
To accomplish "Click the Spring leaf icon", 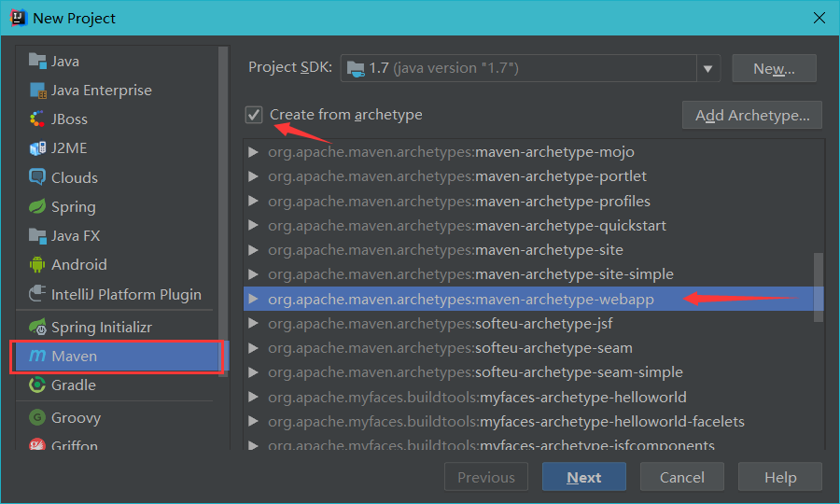I will (x=37, y=206).
